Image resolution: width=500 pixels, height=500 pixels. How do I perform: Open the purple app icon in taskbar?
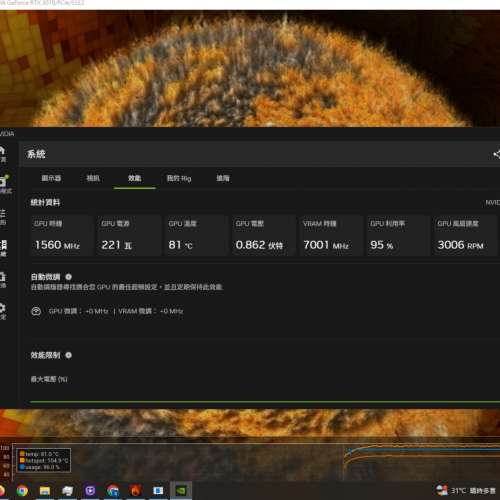coord(90,491)
